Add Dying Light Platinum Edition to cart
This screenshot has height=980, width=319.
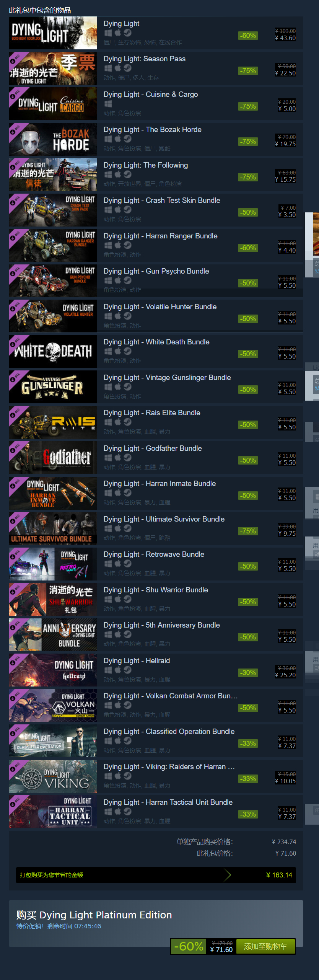coord(265,946)
